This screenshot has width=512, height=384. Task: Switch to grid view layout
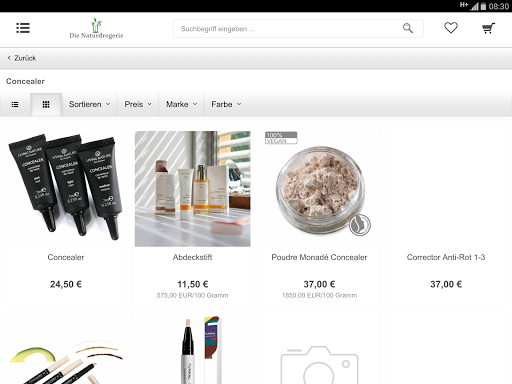click(46, 105)
